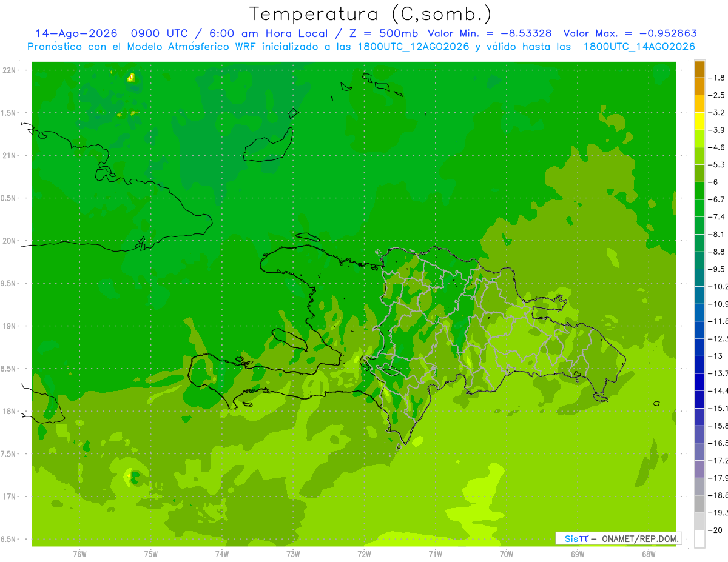Screen dimensions: 728x562
Task: Click the '70W' longitude axis label
Action: click(x=507, y=554)
